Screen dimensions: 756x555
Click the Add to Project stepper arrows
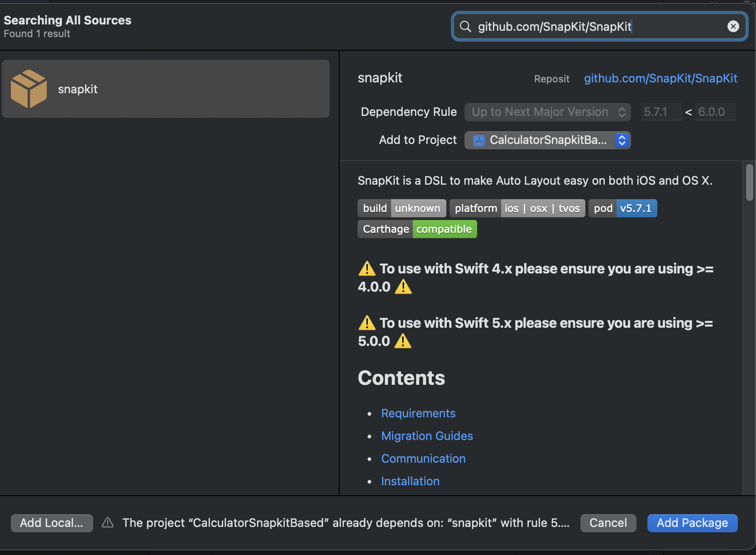click(x=622, y=140)
